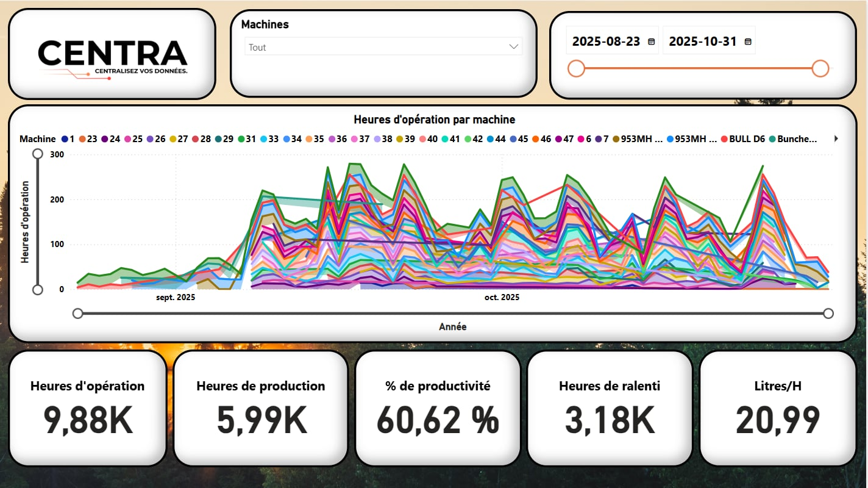Image resolution: width=868 pixels, height=488 pixels.
Task: Select machine 47 in the legend
Action: click(x=563, y=138)
